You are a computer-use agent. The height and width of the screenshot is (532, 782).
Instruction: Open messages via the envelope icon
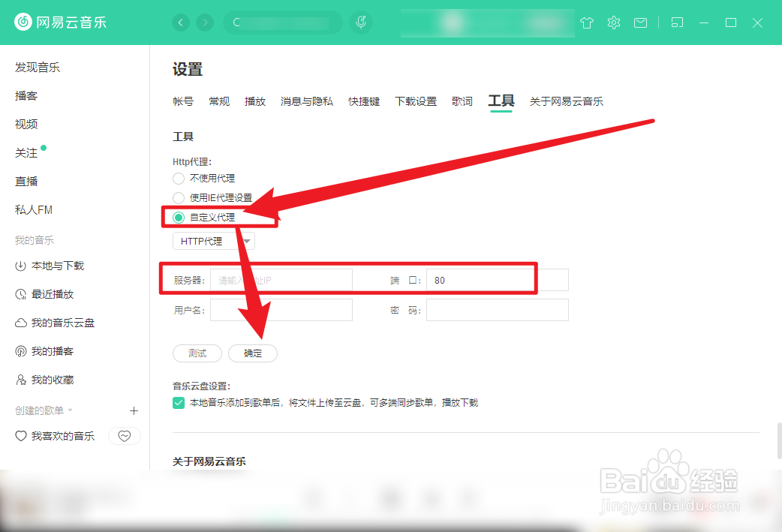click(640, 23)
